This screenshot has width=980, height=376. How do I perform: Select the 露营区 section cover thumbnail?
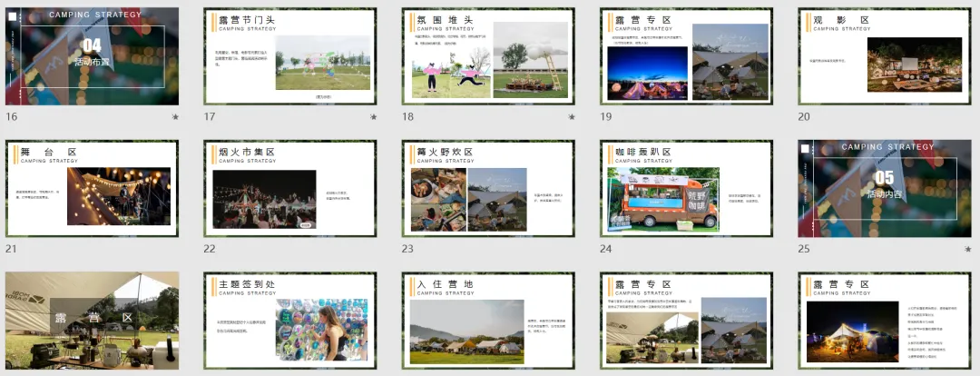pyautogui.click(x=92, y=321)
